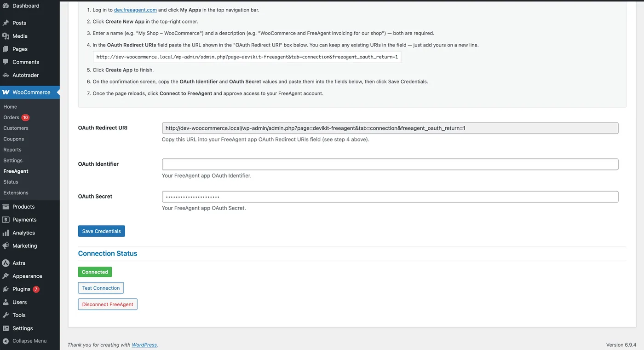Click into the OAuth Secret field

tap(390, 197)
